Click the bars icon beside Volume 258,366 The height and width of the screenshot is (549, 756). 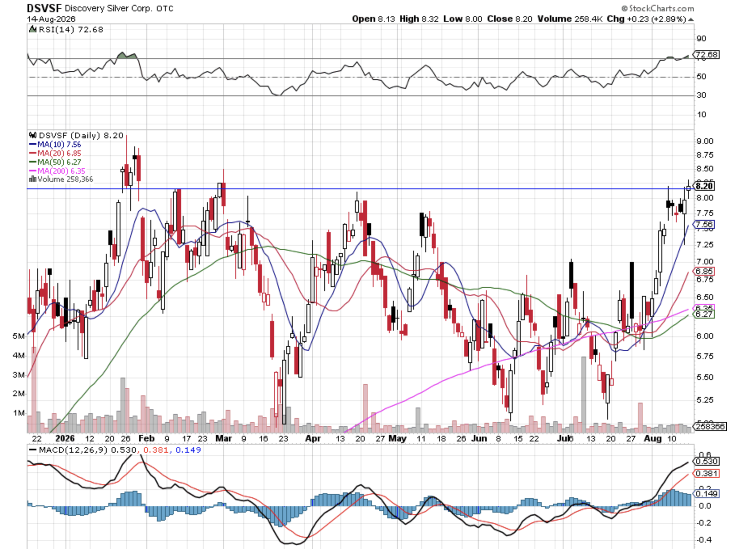[x=32, y=179]
